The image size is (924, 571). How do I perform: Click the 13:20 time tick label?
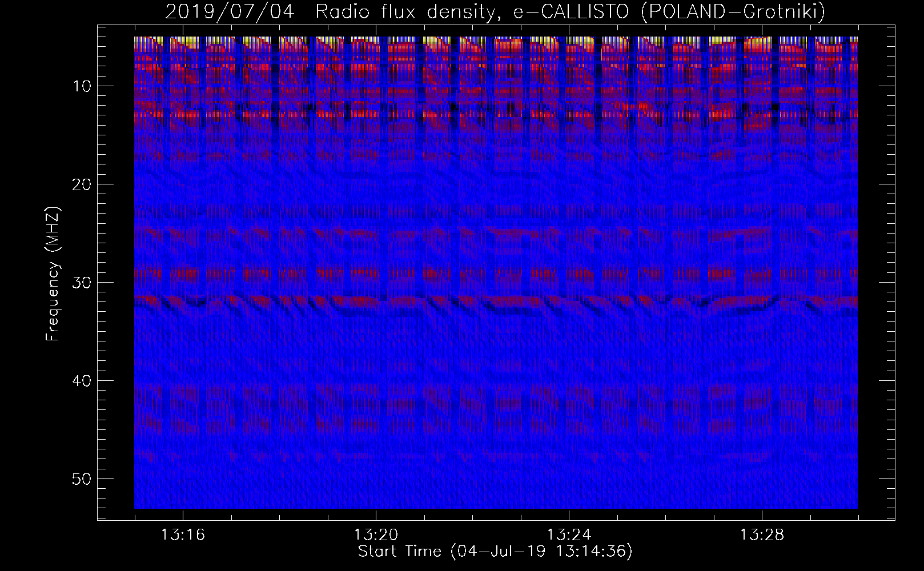coord(376,535)
